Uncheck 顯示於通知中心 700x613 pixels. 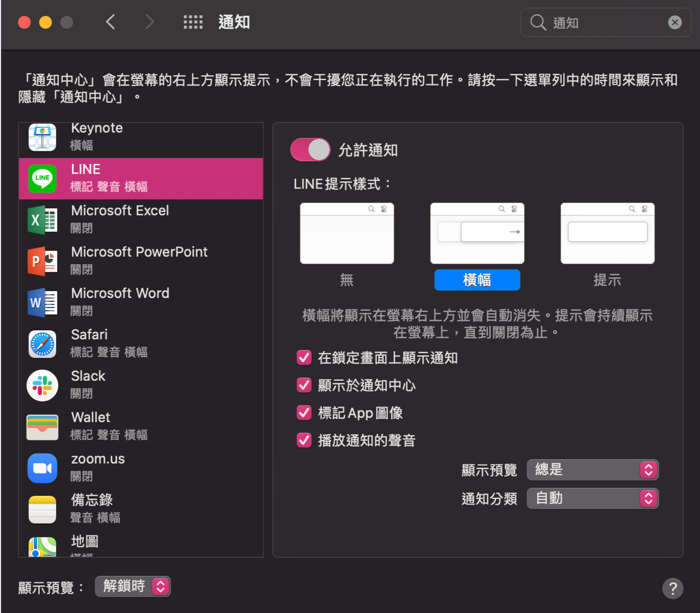tap(304, 385)
